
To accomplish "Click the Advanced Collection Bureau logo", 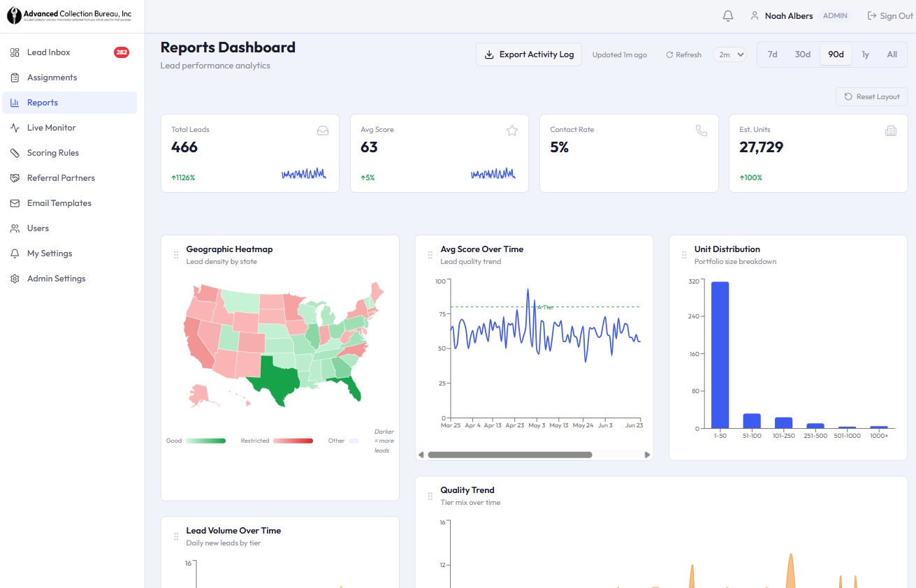I will point(69,15).
